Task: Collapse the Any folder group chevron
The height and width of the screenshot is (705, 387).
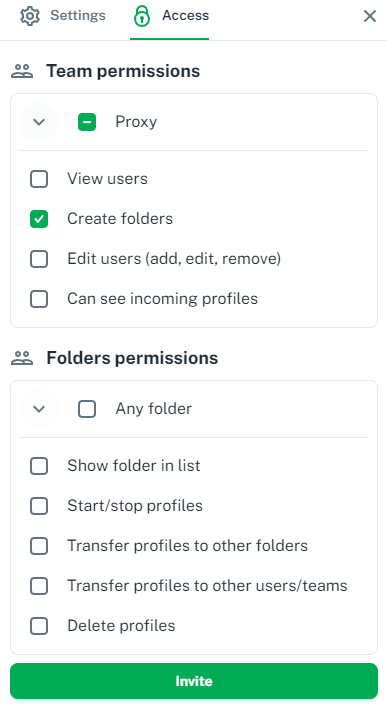Action: click(39, 409)
